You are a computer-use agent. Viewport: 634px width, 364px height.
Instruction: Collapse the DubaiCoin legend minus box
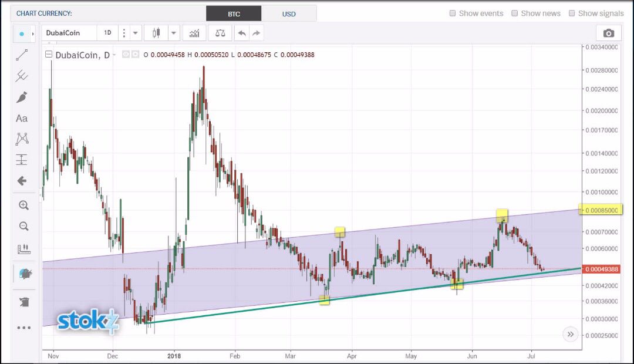pyautogui.click(x=49, y=54)
